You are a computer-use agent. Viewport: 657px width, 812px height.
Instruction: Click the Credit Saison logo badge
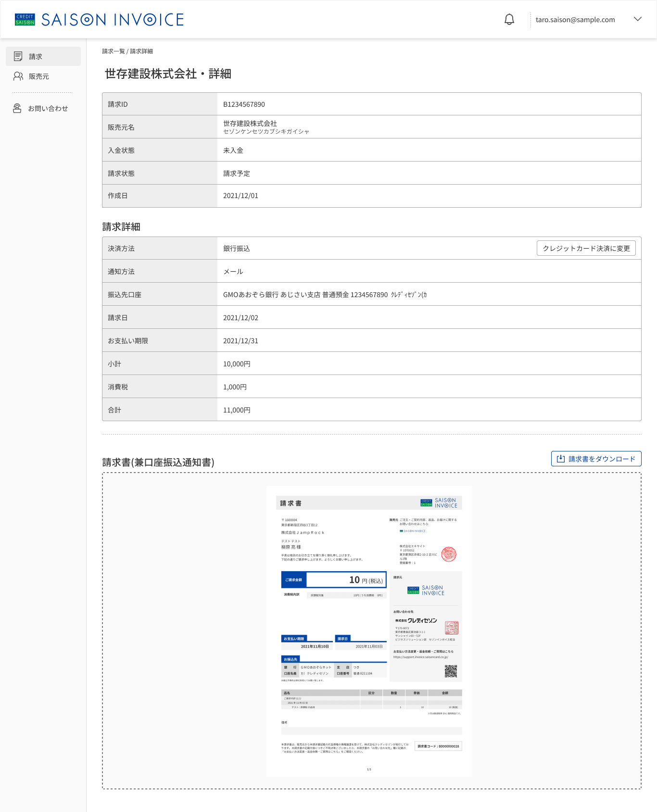point(25,20)
